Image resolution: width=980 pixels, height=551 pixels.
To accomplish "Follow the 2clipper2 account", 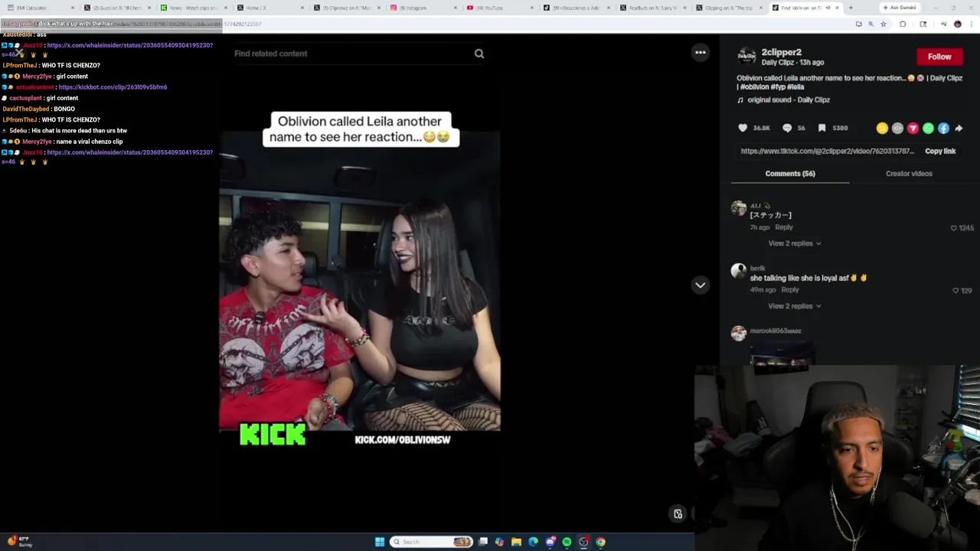I will [939, 57].
